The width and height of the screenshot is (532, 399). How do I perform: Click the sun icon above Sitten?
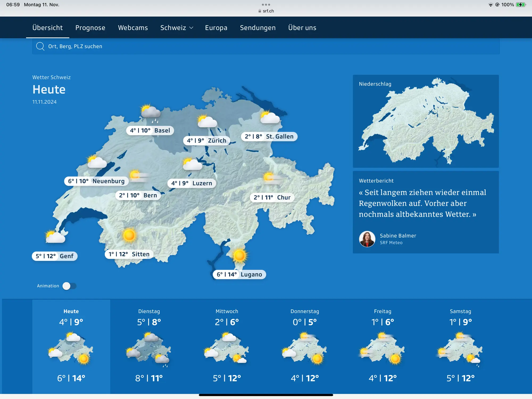click(129, 235)
